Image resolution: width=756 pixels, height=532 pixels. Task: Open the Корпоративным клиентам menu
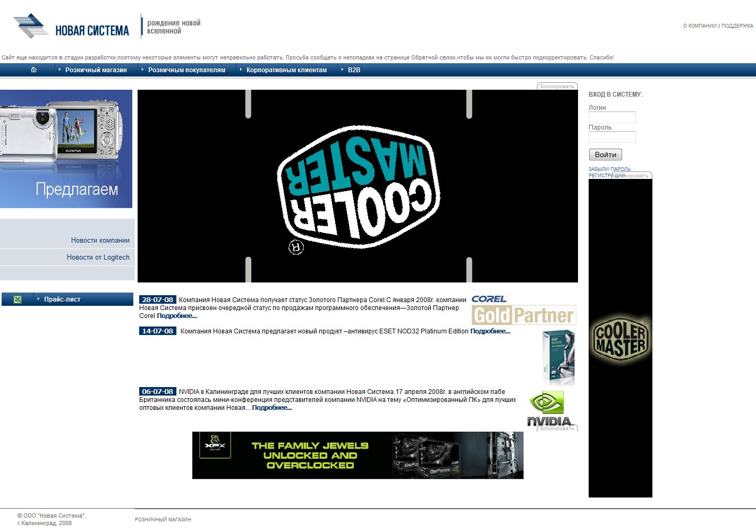coord(286,70)
